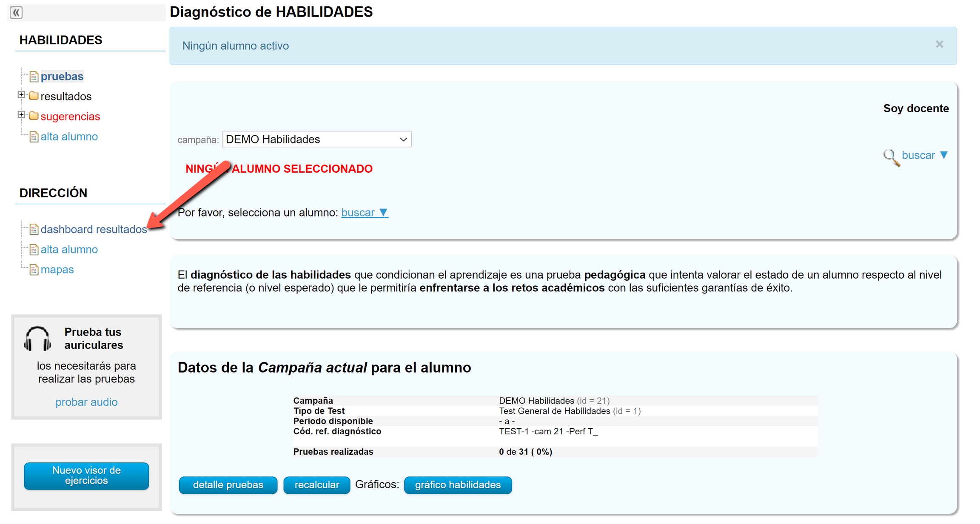
Task: Click the magnifying glass search icon
Action: [x=891, y=157]
